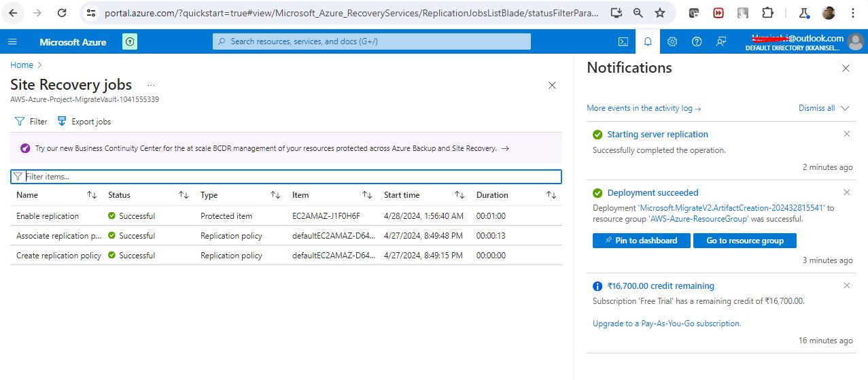Viewport: 868px width, 380px height.
Task: Expand the Dismiss all chevron
Action: pos(845,108)
